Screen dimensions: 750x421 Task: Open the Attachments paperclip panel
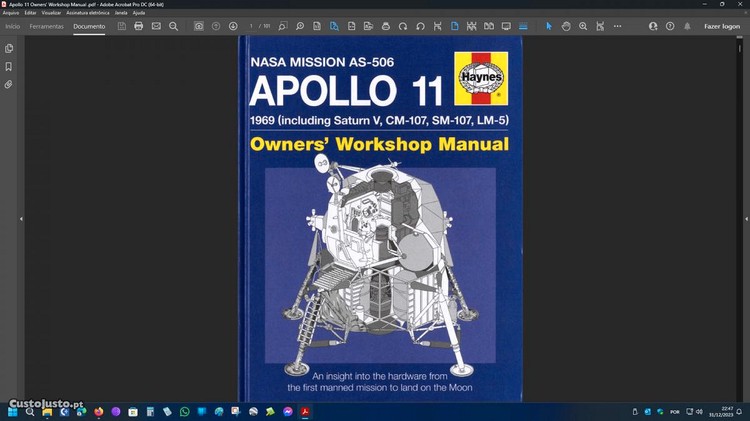coord(9,84)
